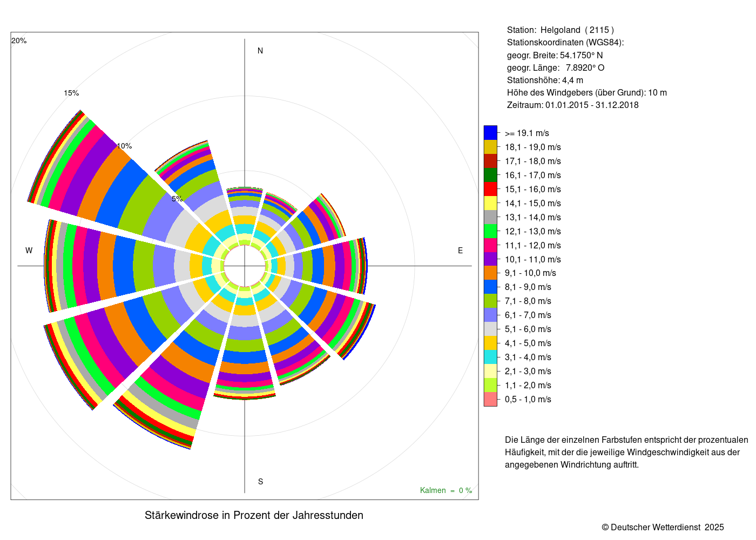The image size is (756, 540).
Task: Click the 'Kalmen = 0 %' text
Action: tap(446, 490)
